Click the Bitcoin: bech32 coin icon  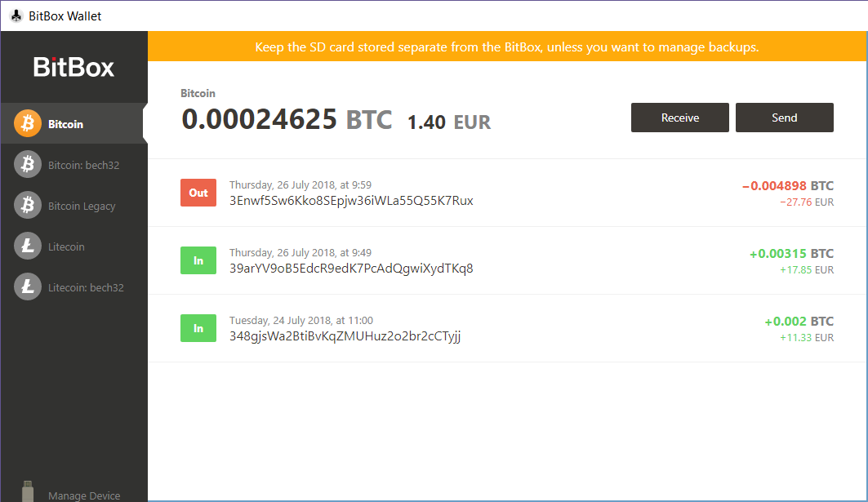click(27, 164)
